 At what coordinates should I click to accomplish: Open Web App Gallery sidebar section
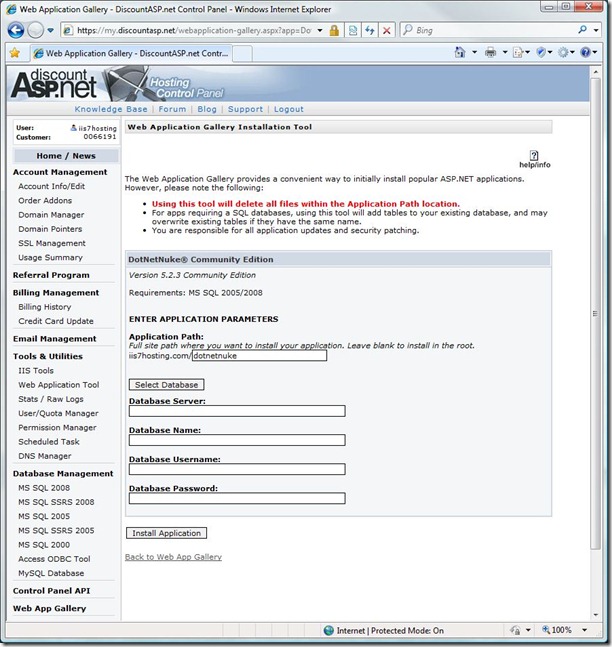coord(49,609)
